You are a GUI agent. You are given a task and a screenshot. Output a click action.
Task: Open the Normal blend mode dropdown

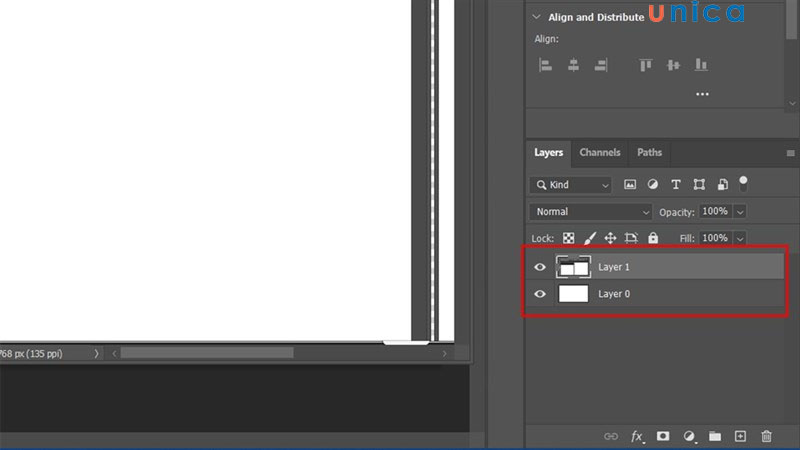click(x=591, y=212)
